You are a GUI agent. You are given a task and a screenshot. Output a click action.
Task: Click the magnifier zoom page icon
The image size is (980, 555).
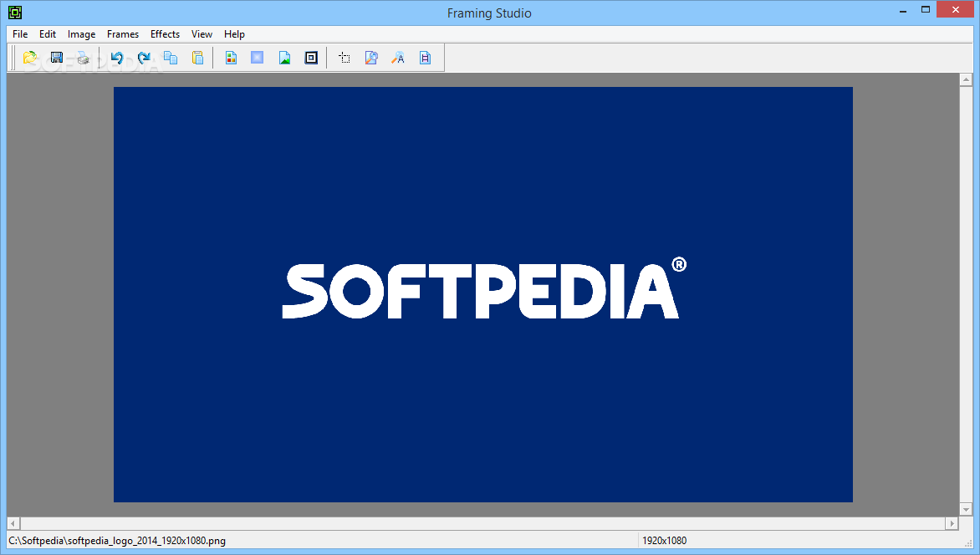click(371, 58)
